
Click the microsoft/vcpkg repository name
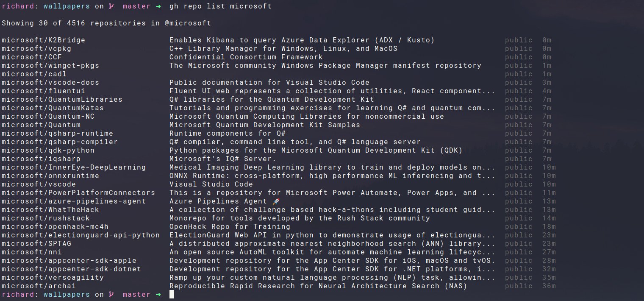coord(36,49)
